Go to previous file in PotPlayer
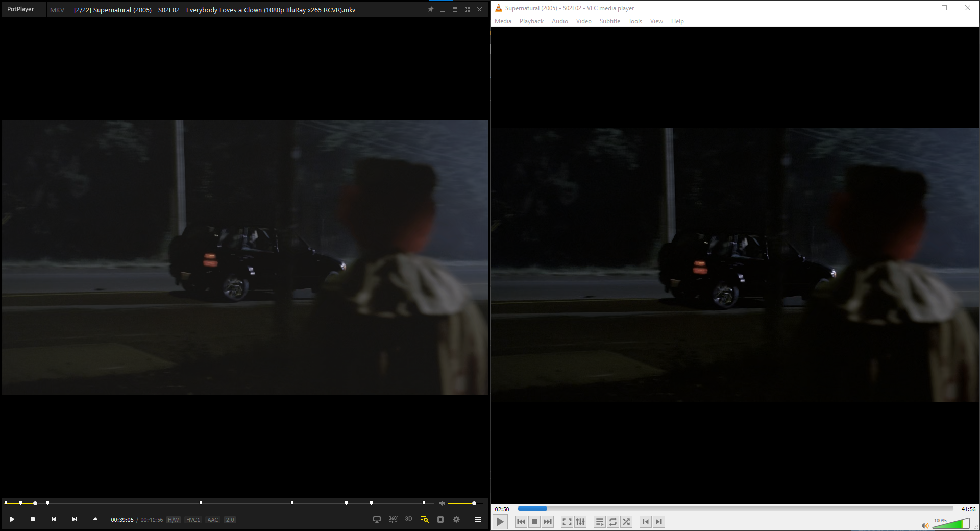 [x=54, y=520]
